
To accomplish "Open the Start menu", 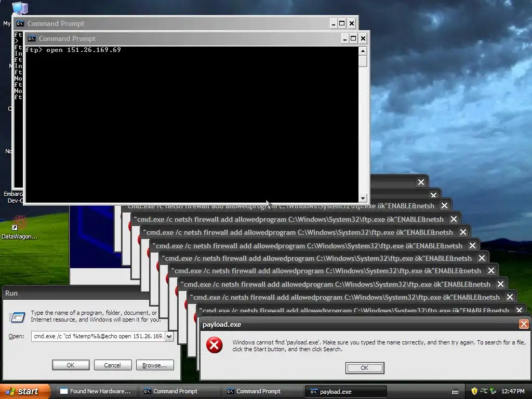I will (25, 391).
